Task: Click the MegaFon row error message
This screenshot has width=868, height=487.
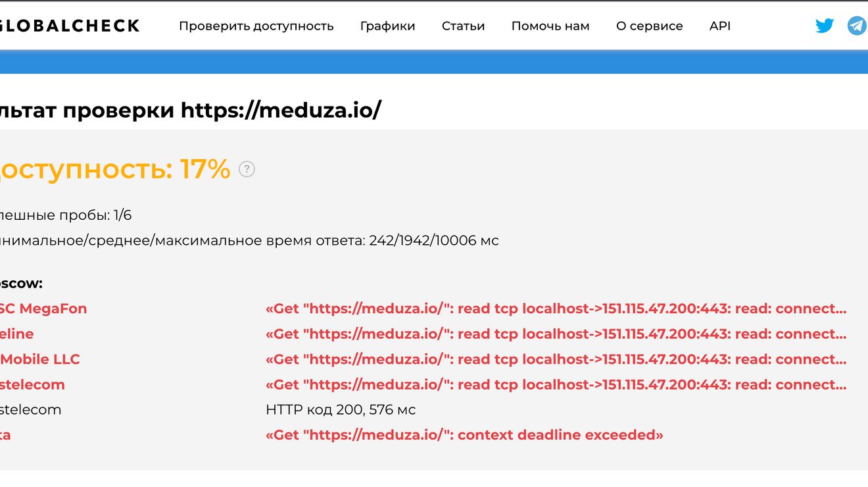Action: pyautogui.click(x=556, y=309)
